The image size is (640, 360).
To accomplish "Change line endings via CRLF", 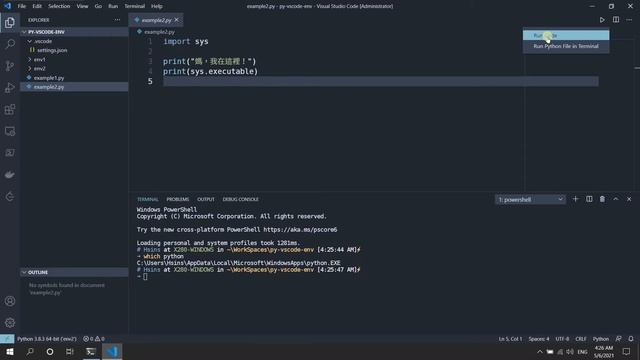I will (x=581, y=339).
